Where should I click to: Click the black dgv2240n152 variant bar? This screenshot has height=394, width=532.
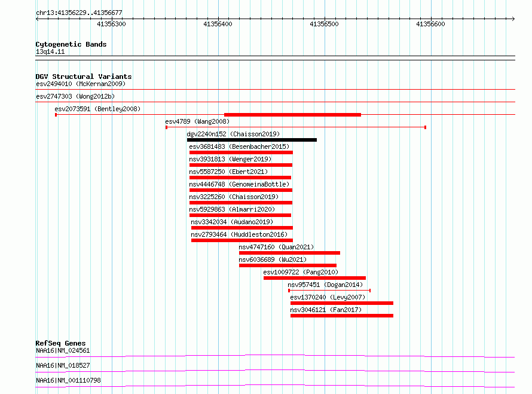252,140
